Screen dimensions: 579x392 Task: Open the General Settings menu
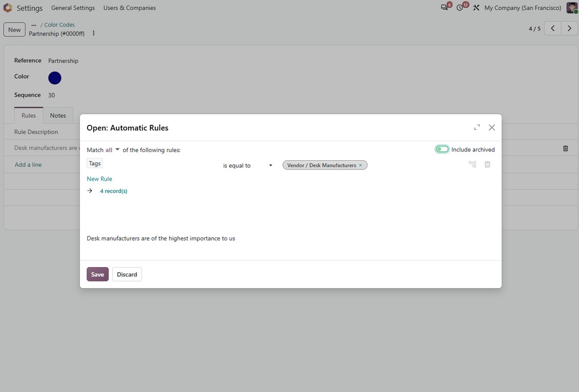tap(73, 8)
